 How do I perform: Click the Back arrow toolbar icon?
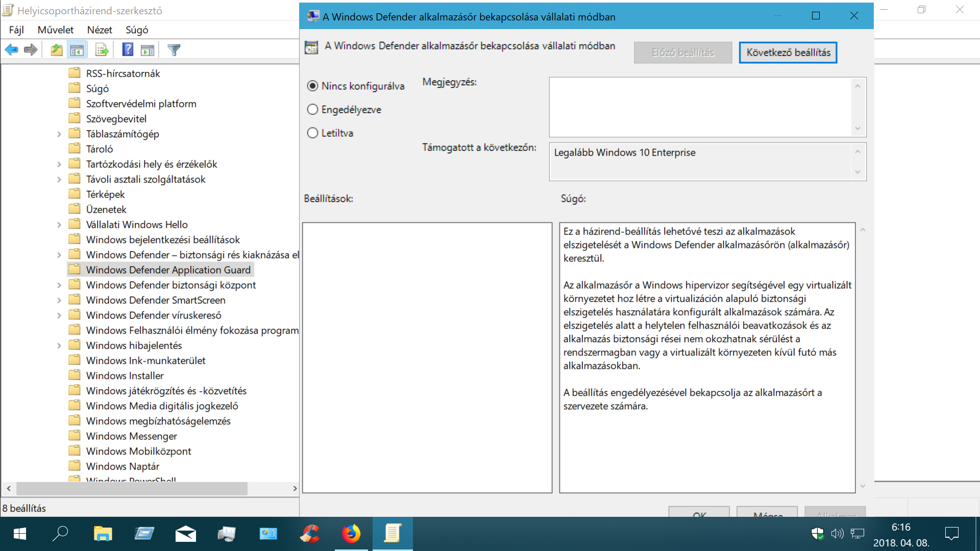(x=11, y=50)
